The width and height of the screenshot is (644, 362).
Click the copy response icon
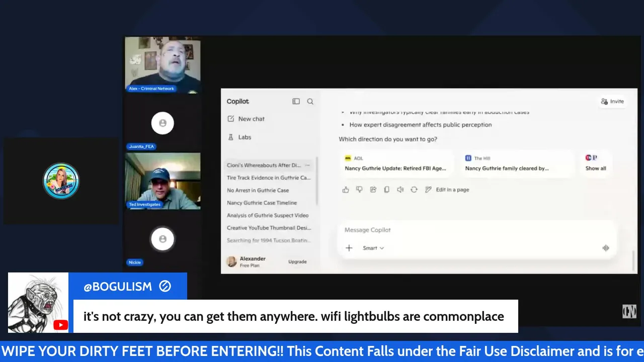click(x=387, y=190)
